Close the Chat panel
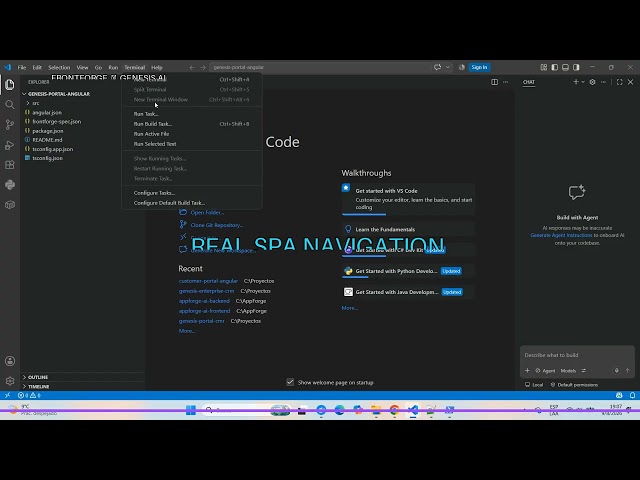The width and height of the screenshot is (640, 480). pyautogui.click(x=631, y=82)
